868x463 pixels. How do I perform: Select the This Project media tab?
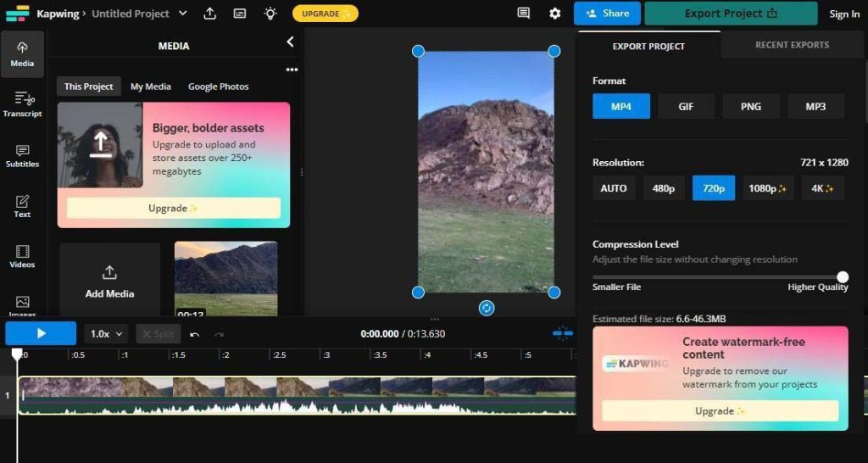coord(88,86)
